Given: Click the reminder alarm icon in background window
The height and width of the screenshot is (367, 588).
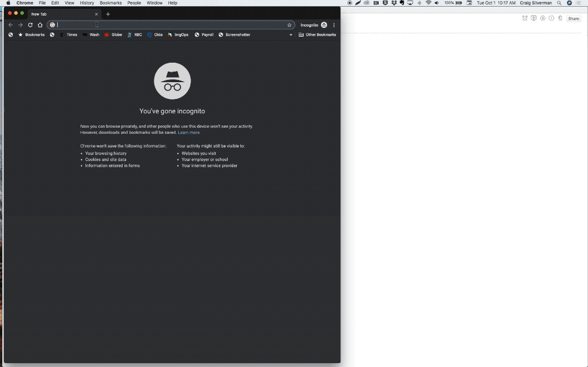Looking at the screenshot, I should click(525, 18).
